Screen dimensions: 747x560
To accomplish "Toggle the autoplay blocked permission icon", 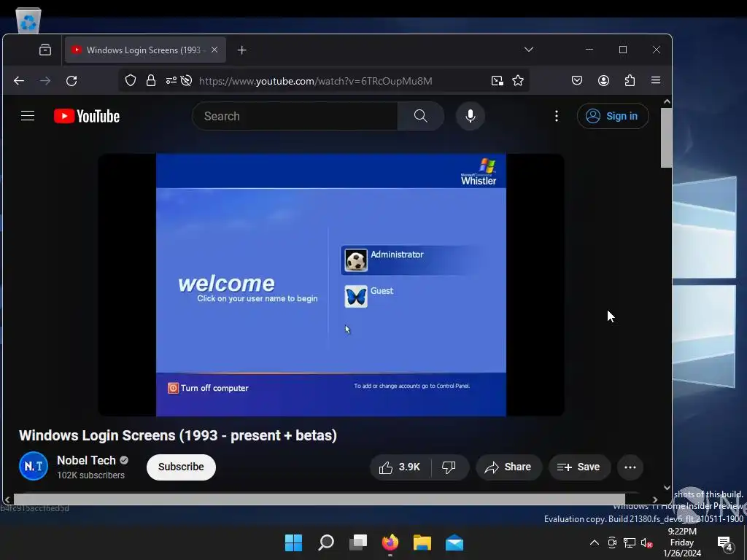I will pos(186,81).
